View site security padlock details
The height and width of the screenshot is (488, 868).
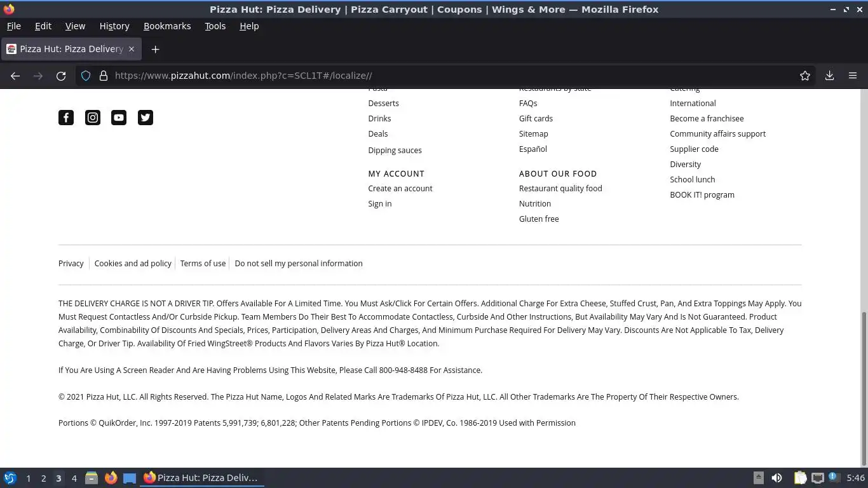(103, 76)
